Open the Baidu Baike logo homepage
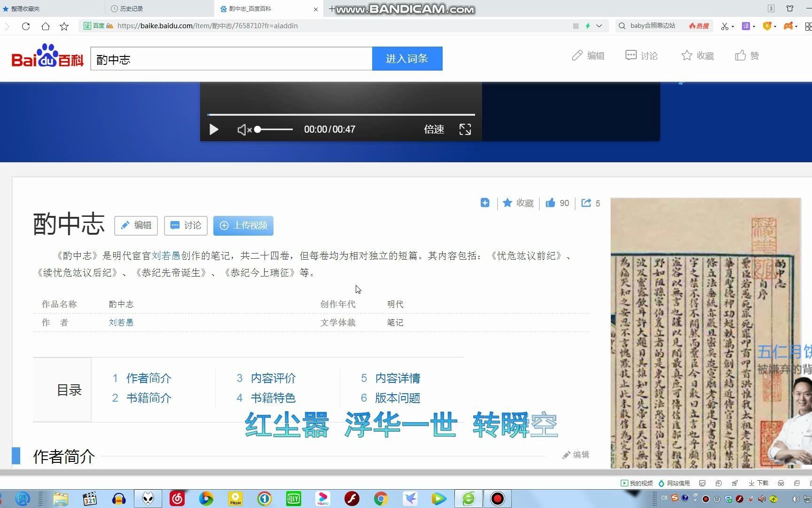The width and height of the screenshot is (812, 508). pyautogui.click(x=47, y=56)
